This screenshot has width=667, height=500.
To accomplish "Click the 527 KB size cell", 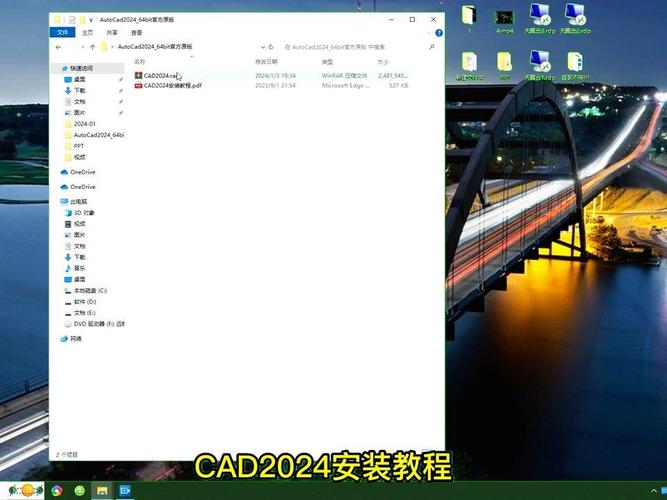I will (x=399, y=86).
